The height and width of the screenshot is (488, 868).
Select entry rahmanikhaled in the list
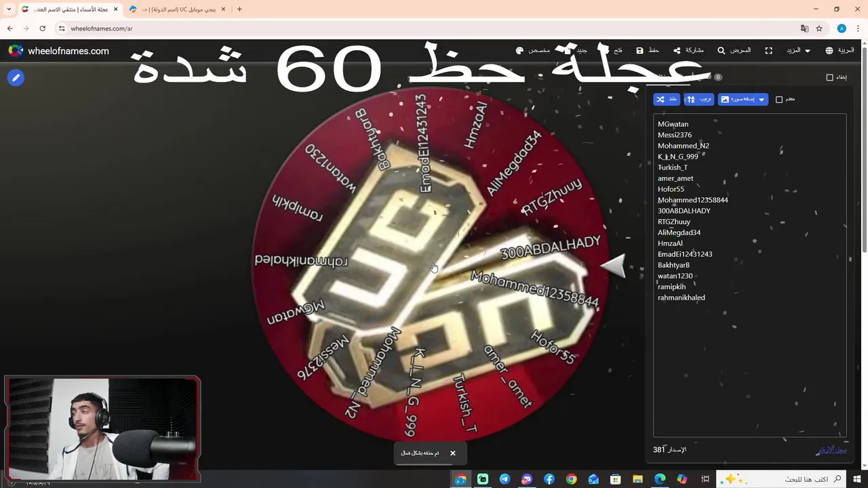pyautogui.click(x=682, y=298)
